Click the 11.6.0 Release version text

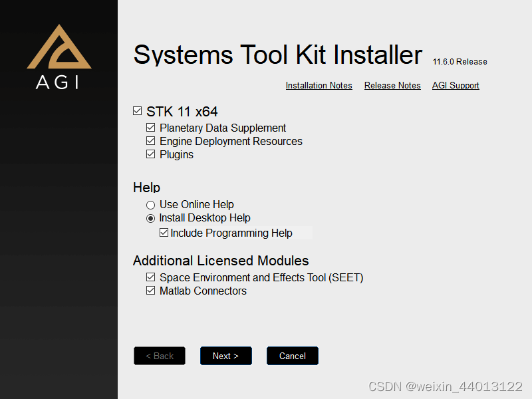[x=460, y=62]
